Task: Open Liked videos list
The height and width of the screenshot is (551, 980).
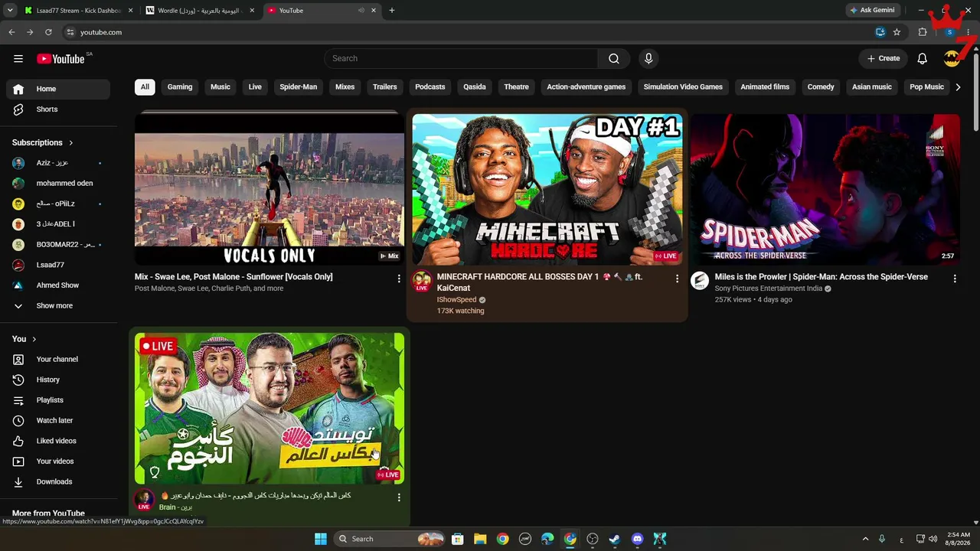Action: coord(58,441)
